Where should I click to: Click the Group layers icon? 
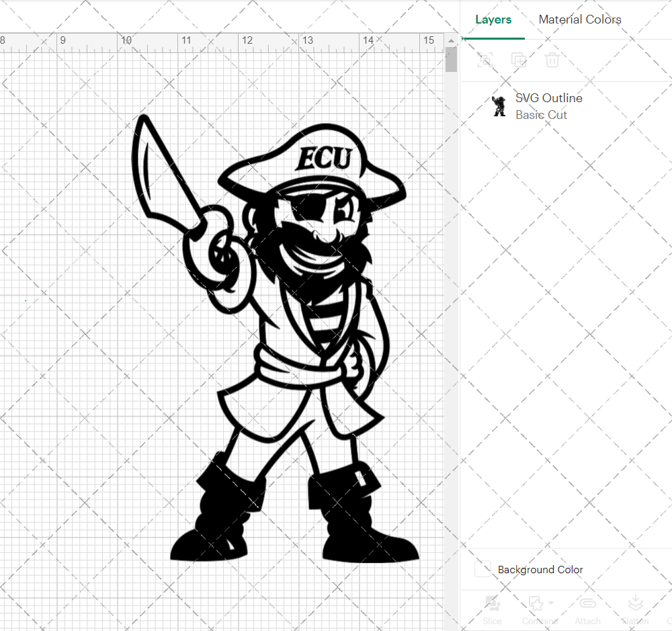485,60
